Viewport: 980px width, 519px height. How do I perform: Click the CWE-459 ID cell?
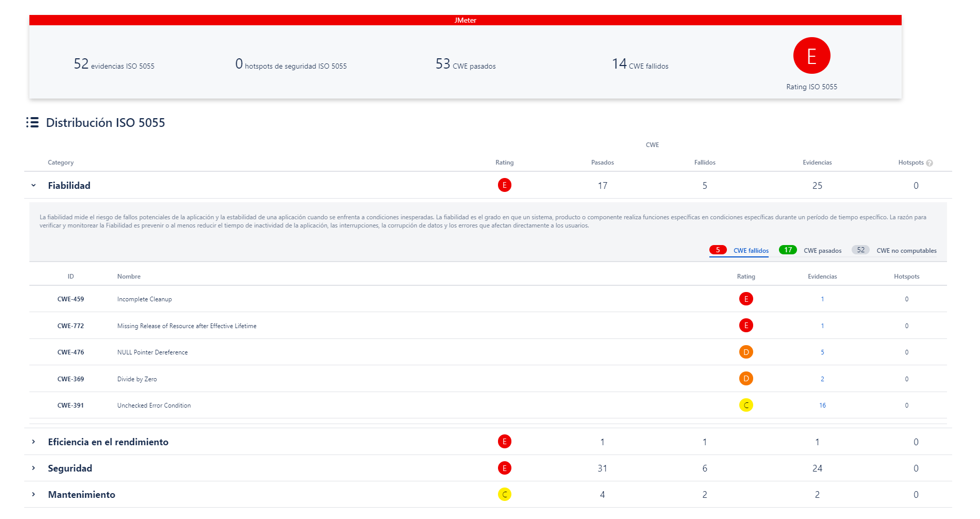71,299
